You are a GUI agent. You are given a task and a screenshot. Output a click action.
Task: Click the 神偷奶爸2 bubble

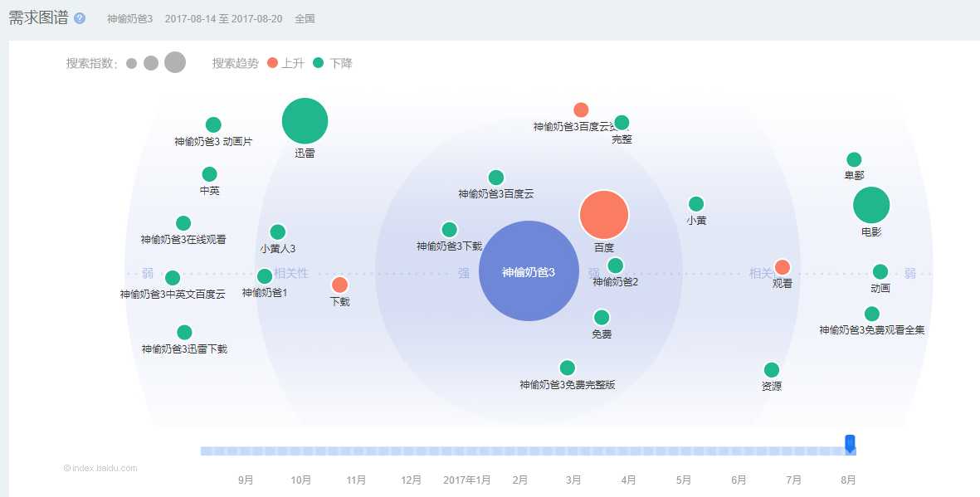[615, 266]
